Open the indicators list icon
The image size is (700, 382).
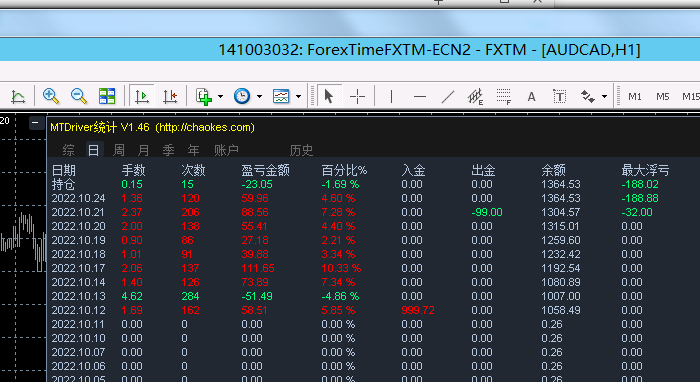[204, 96]
